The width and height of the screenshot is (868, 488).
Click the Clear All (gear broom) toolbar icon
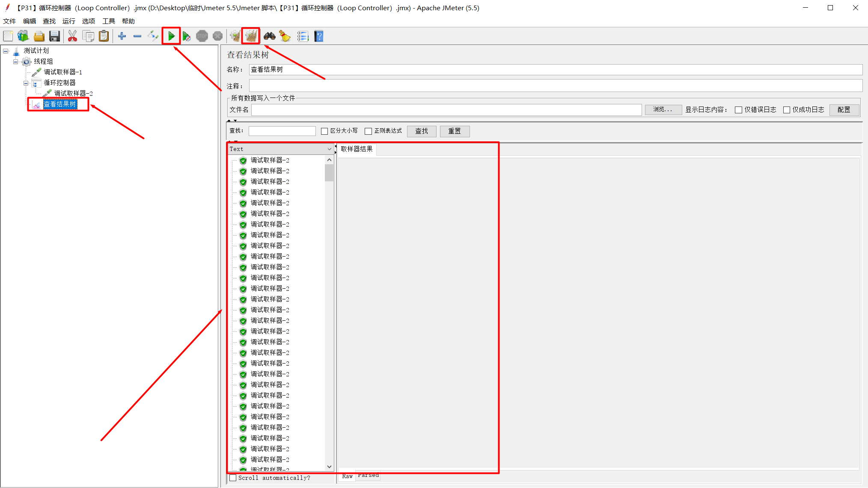point(251,36)
